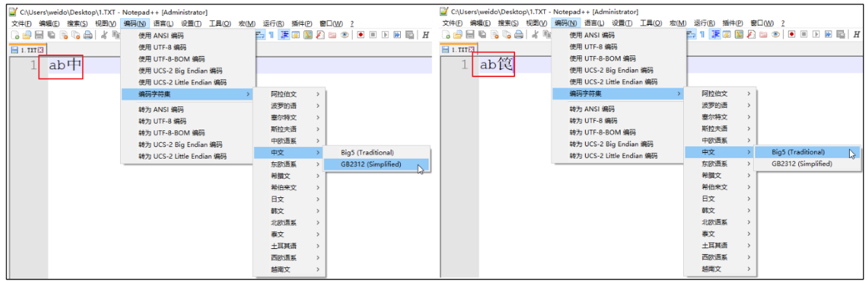
Task: Expand 编码字符集 submenu in left window
Action: 188,94
